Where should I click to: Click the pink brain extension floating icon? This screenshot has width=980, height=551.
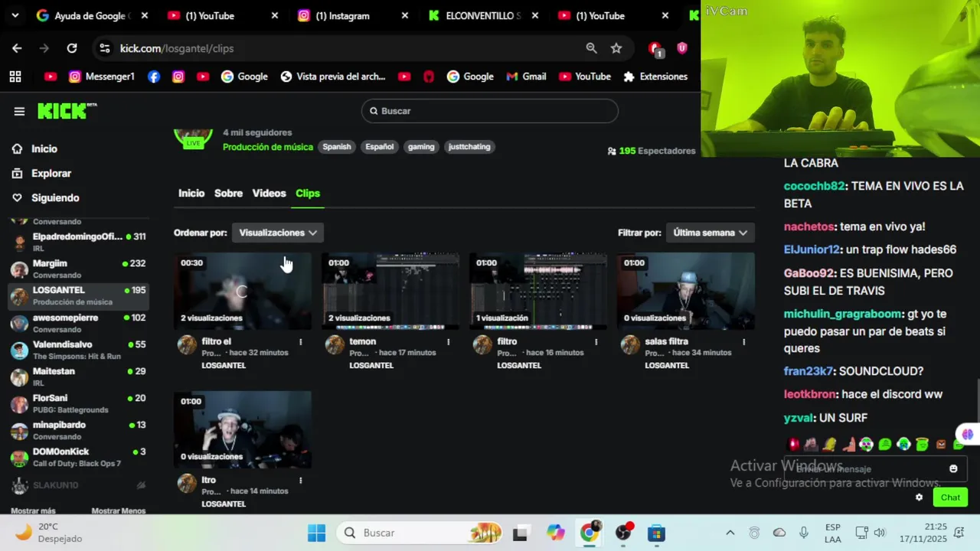coord(968,435)
